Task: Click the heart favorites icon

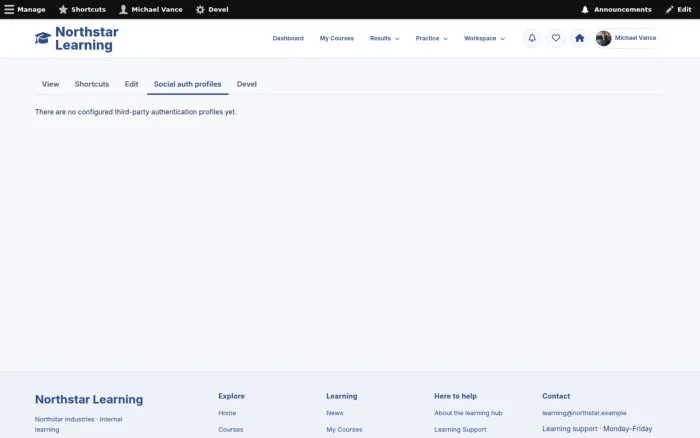Action: (556, 38)
